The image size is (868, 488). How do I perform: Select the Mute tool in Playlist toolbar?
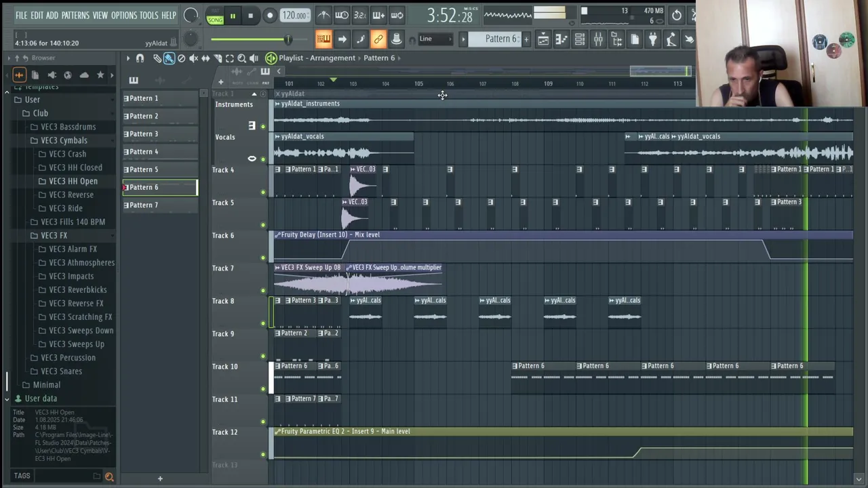[x=193, y=58]
